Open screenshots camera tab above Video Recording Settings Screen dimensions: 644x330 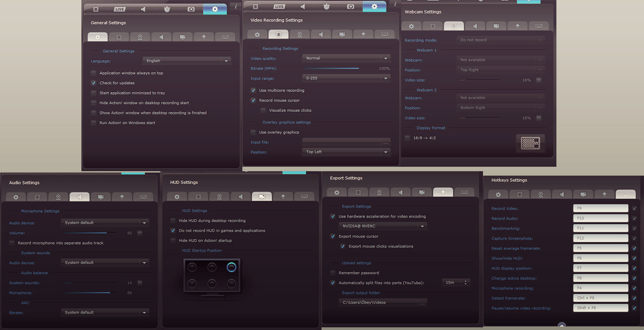(x=351, y=6)
